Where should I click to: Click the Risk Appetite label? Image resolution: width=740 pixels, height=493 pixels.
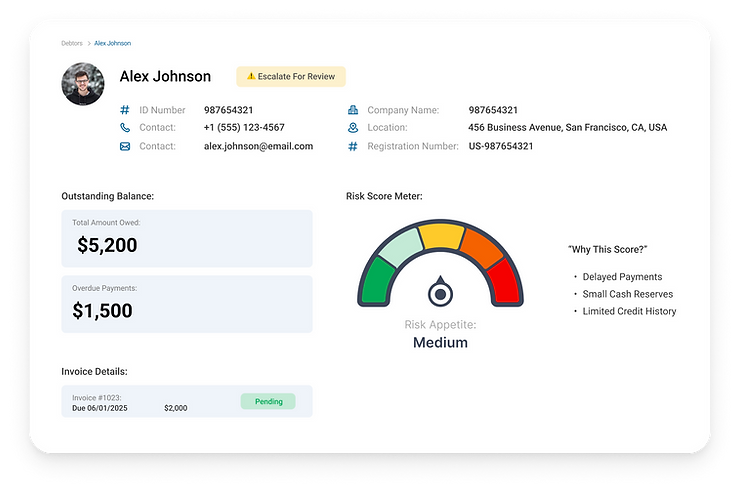point(440,325)
